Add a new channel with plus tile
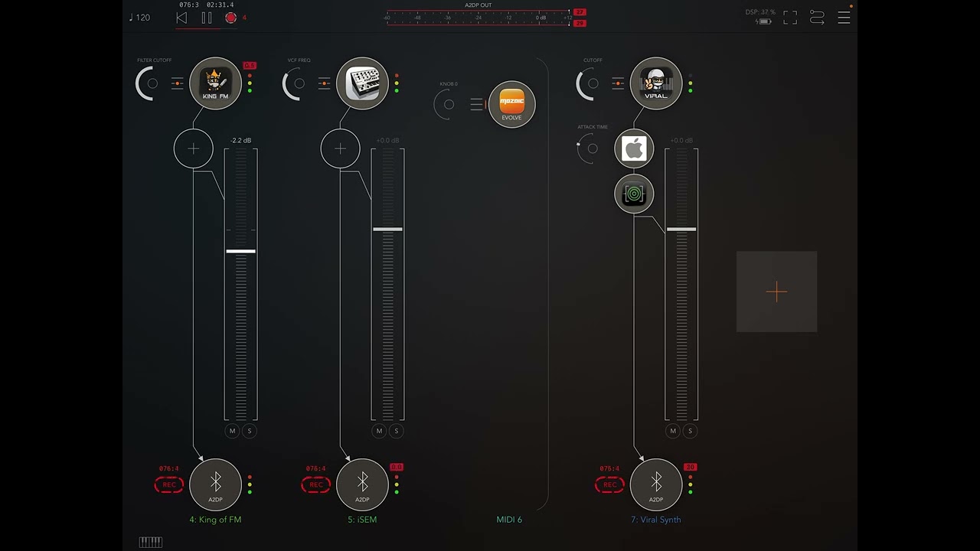Image resolution: width=980 pixels, height=551 pixels. [x=776, y=292]
